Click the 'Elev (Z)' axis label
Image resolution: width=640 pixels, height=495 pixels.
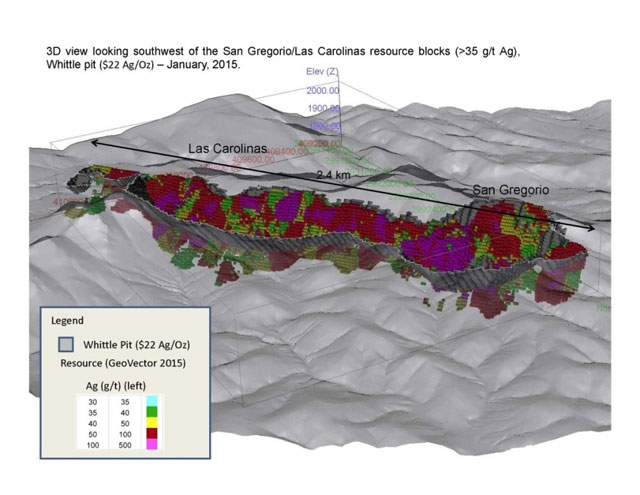322,72
